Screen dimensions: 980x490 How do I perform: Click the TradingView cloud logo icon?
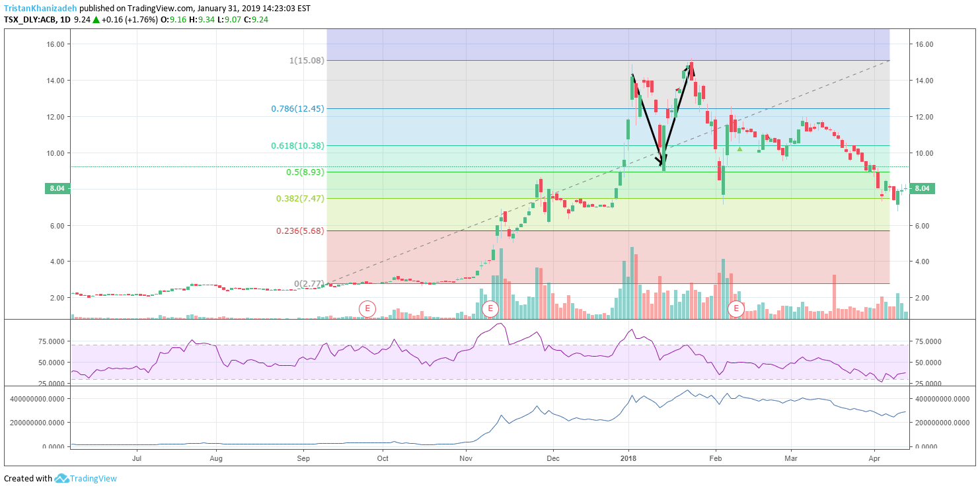pos(61,478)
